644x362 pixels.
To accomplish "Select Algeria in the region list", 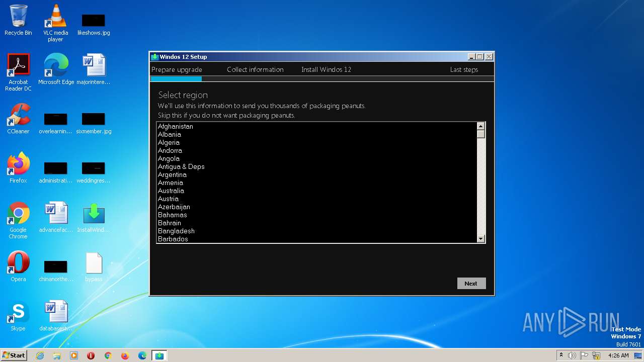I will tap(316, 142).
